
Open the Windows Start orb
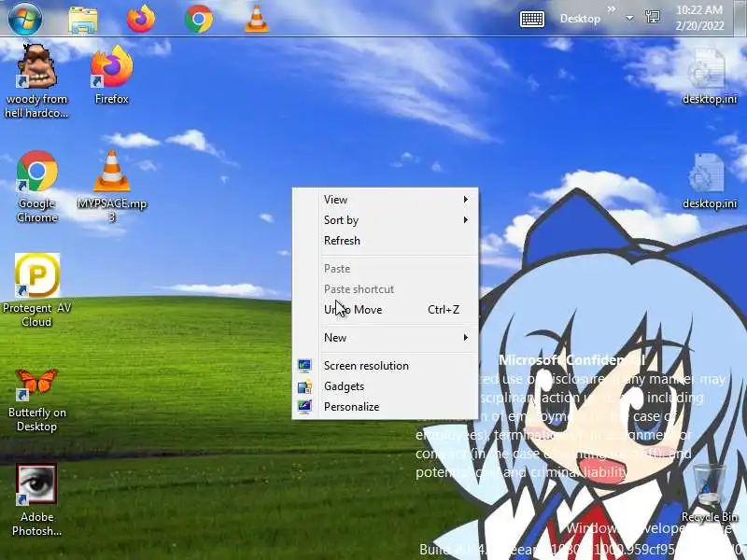pyautogui.click(x=25, y=19)
